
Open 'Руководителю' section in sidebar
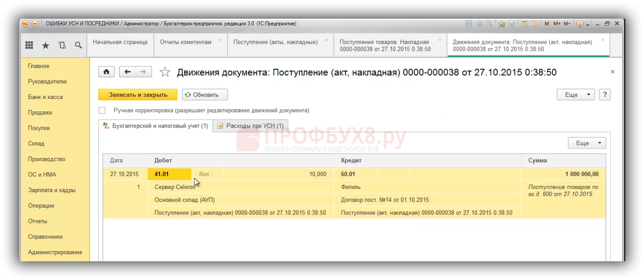point(47,82)
